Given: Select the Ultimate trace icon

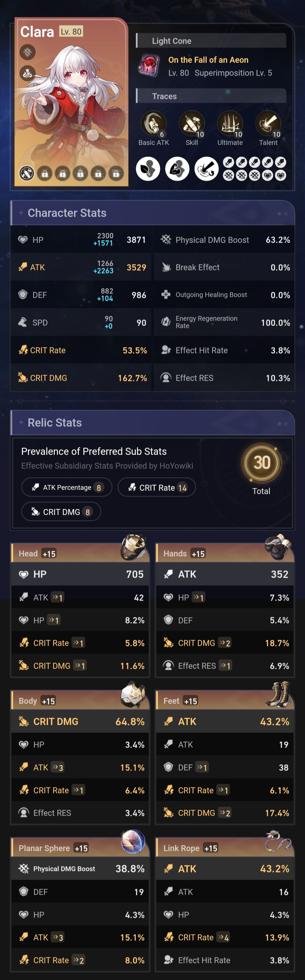Looking at the screenshot, I should click(x=230, y=123).
